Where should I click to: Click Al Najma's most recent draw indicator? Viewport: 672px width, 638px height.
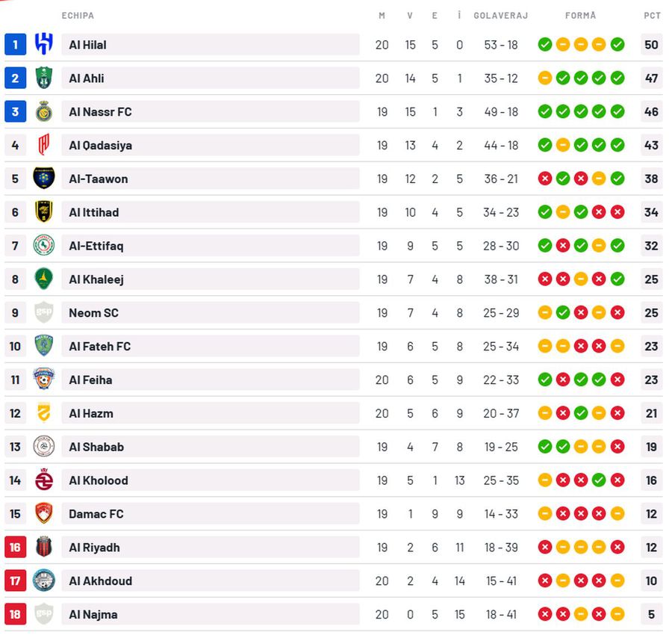(617, 614)
